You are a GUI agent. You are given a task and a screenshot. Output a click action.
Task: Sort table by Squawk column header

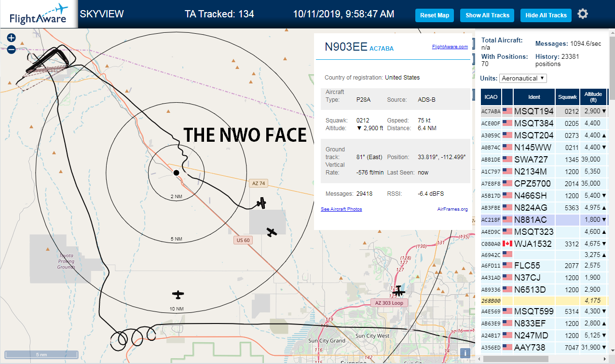tap(567, 96)
